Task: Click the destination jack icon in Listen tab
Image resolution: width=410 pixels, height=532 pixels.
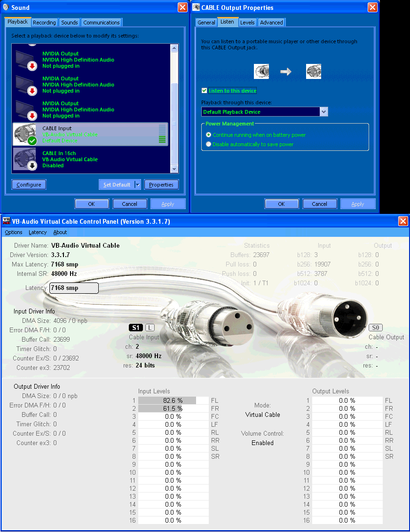Action: coord(313,71)
